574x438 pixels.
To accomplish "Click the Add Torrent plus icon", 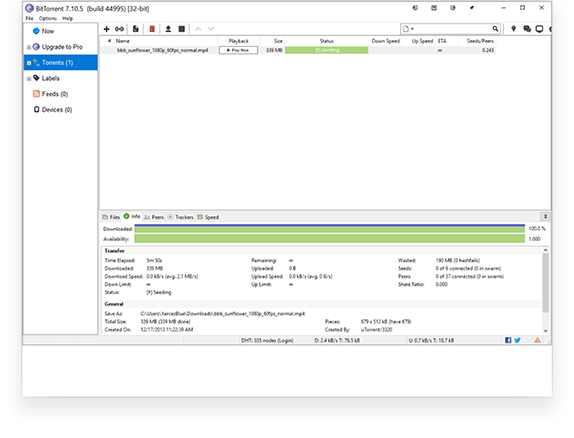I will coord(107,29).
